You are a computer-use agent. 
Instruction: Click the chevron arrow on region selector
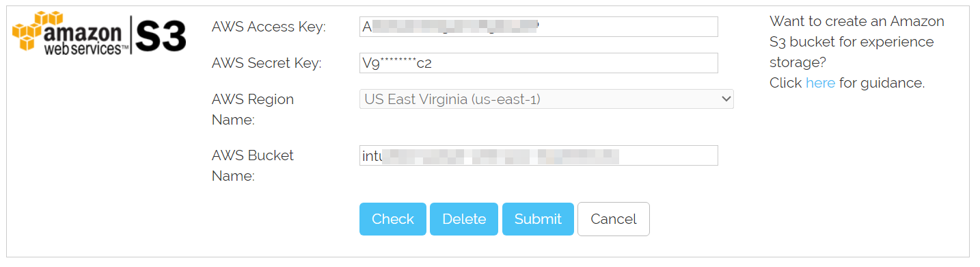726,99
